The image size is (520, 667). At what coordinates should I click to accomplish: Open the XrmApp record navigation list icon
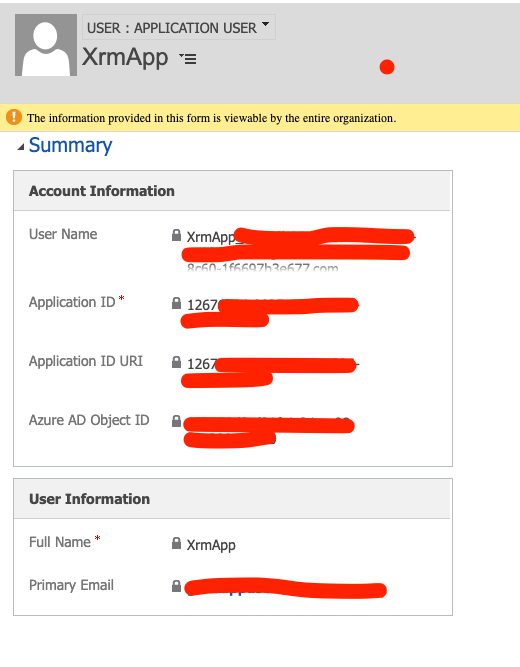click(x=188, y=58)
